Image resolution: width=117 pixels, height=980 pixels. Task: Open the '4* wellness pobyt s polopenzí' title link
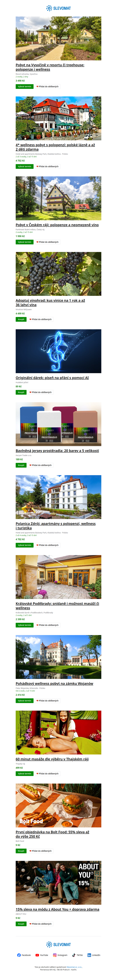[55, 147]
